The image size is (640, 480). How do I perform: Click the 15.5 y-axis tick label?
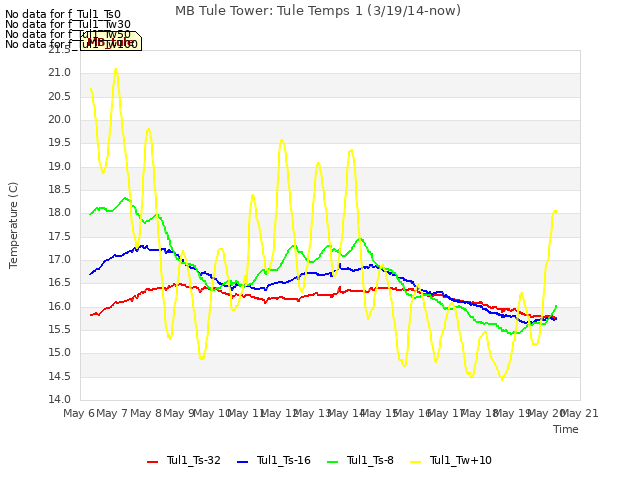[60, 330]
